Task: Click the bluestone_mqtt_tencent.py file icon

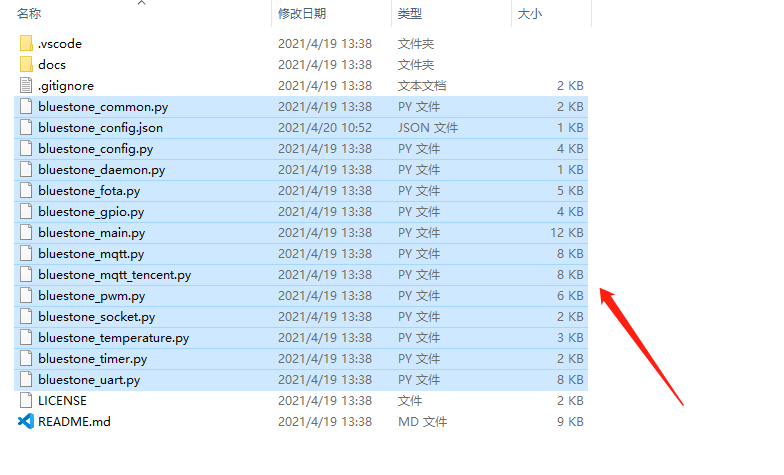Action: pos(26,274)
